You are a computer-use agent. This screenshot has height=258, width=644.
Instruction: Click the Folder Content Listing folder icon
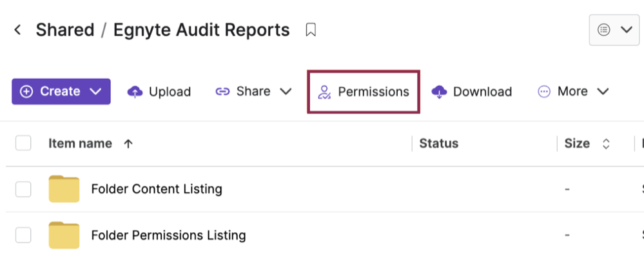pos(64,188)
